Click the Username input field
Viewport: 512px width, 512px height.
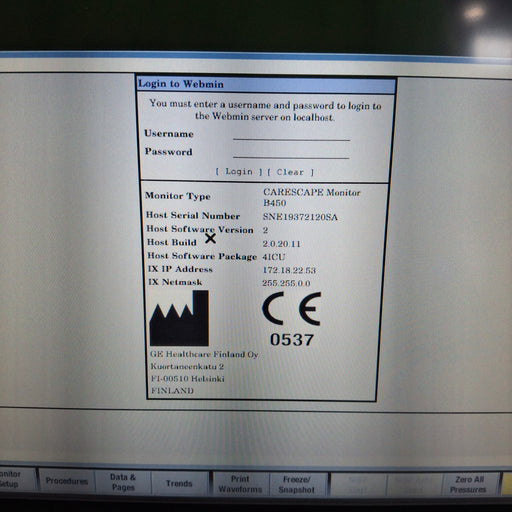(291, 134)
